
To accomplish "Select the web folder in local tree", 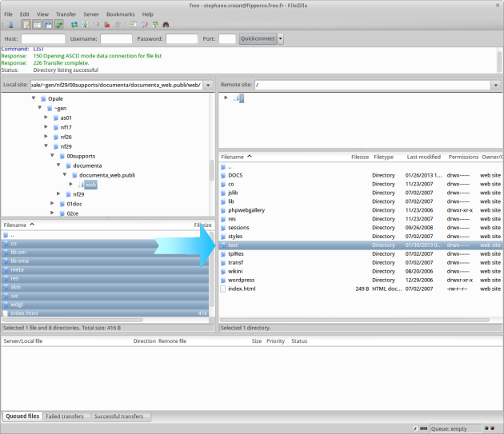I will (90, 185).
